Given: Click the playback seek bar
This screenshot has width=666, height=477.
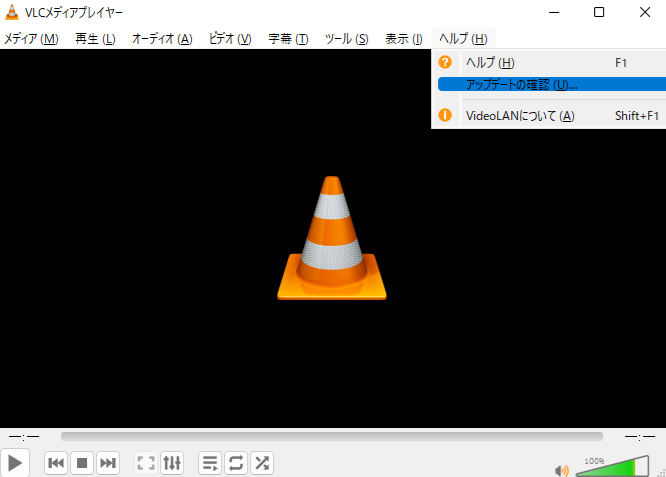Looking at the screenshot, I should 331,437.
